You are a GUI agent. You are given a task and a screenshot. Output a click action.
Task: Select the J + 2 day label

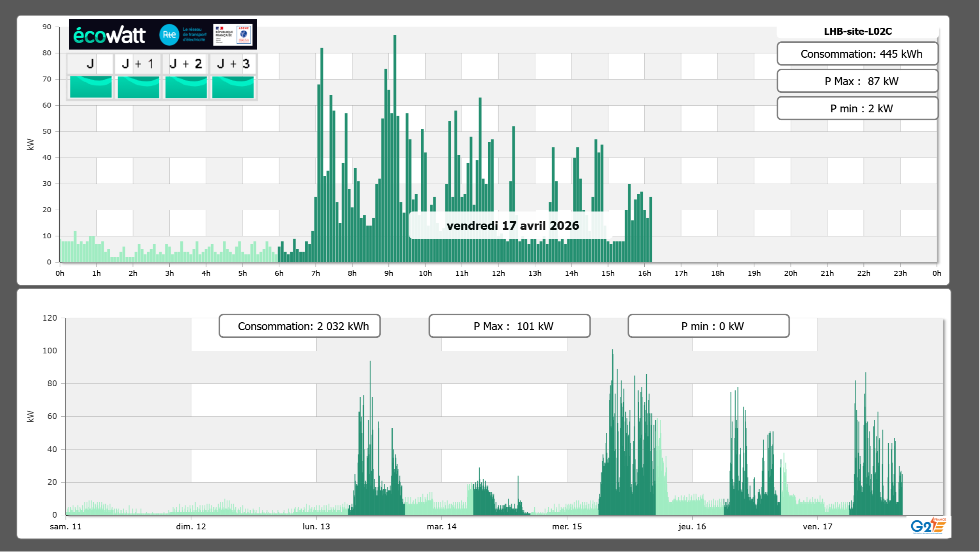tap(186, 64)
